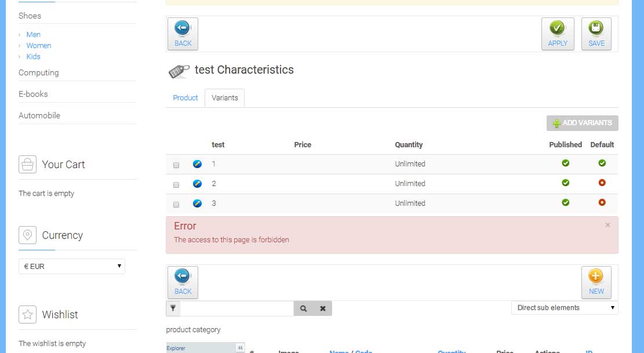
Task: Select the Variants tab
Action: click(x=225, y=98)
